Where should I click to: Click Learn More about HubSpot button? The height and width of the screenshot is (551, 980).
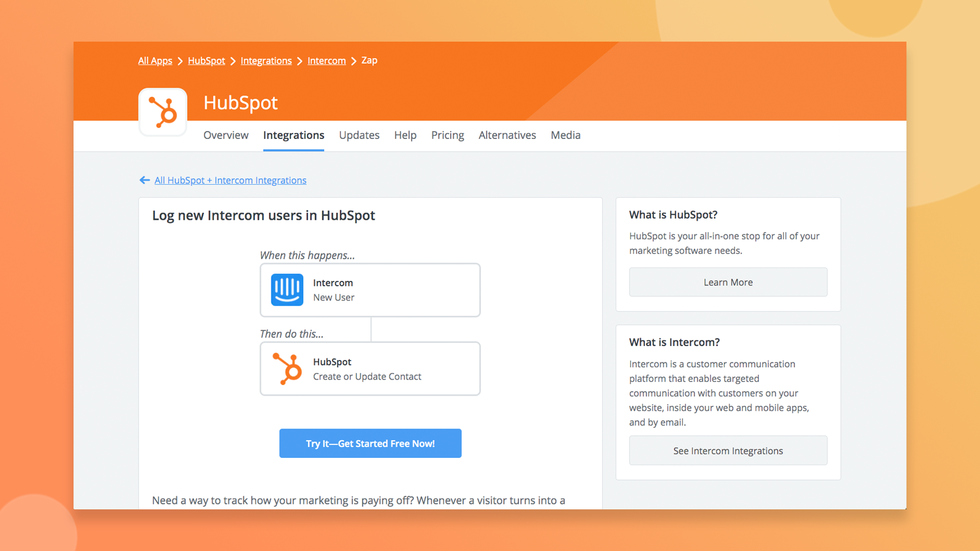[728, 282]
